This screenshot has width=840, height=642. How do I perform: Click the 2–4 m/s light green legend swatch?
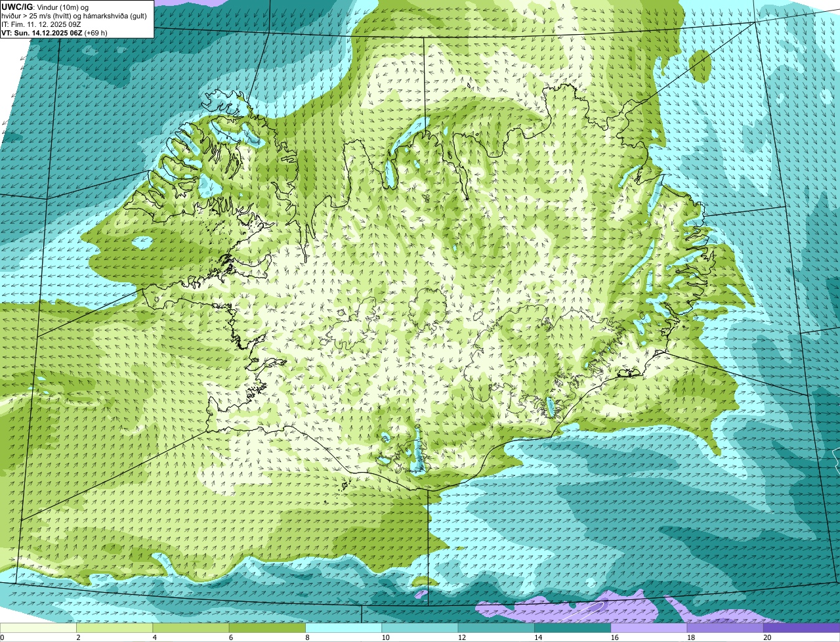pos(115,628)
